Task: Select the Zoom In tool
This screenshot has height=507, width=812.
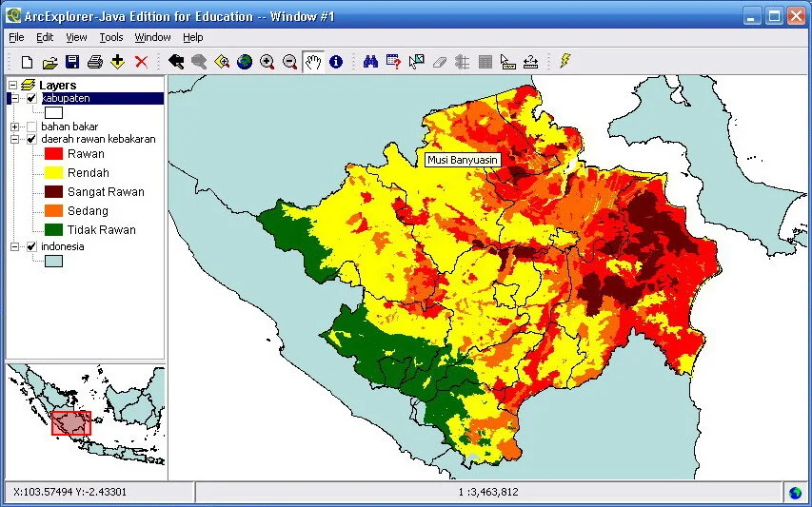Action: click(267, 62)
